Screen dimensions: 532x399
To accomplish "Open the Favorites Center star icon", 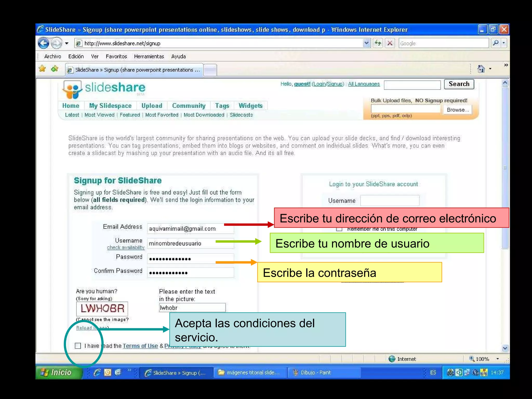I will pos(42,69).
